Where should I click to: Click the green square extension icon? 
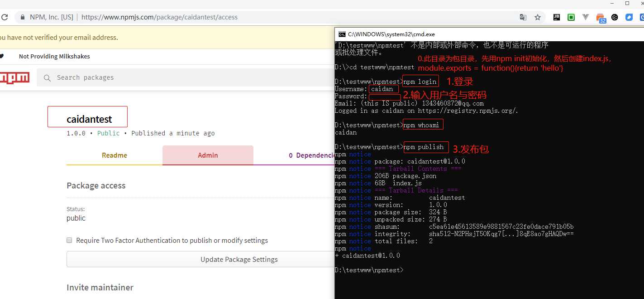571,17
